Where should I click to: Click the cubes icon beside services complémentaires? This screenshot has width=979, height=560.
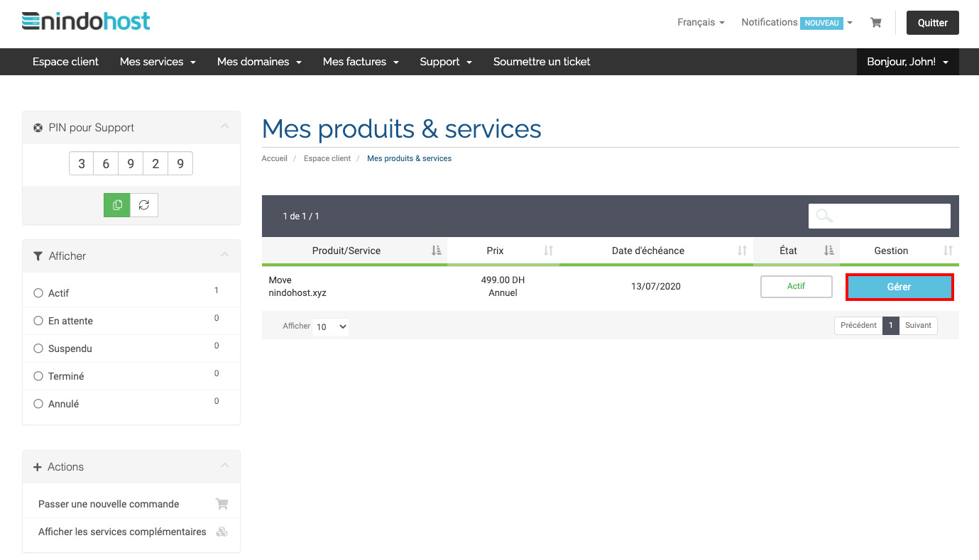pyautogui.click(x=222, y=532)
